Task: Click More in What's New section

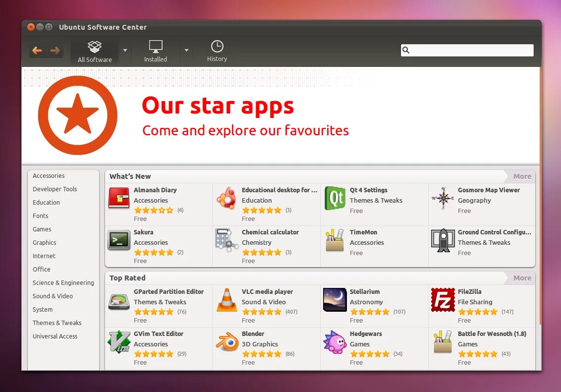Action: tap(522, 176)
